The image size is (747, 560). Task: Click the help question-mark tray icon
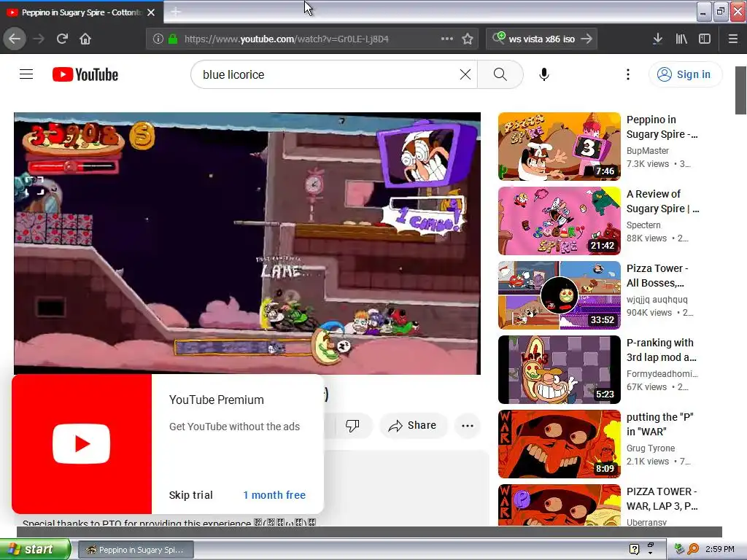(634, 549)
